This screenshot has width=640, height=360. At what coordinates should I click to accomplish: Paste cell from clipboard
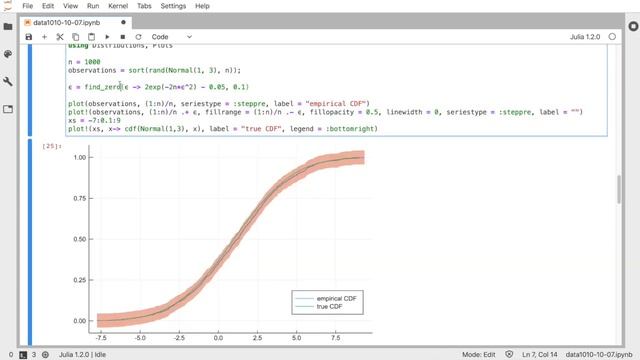point(91,37)
